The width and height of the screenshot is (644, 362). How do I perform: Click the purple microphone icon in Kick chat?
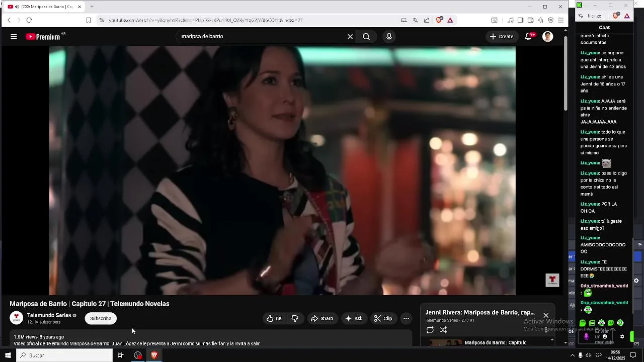pos(586,337)
